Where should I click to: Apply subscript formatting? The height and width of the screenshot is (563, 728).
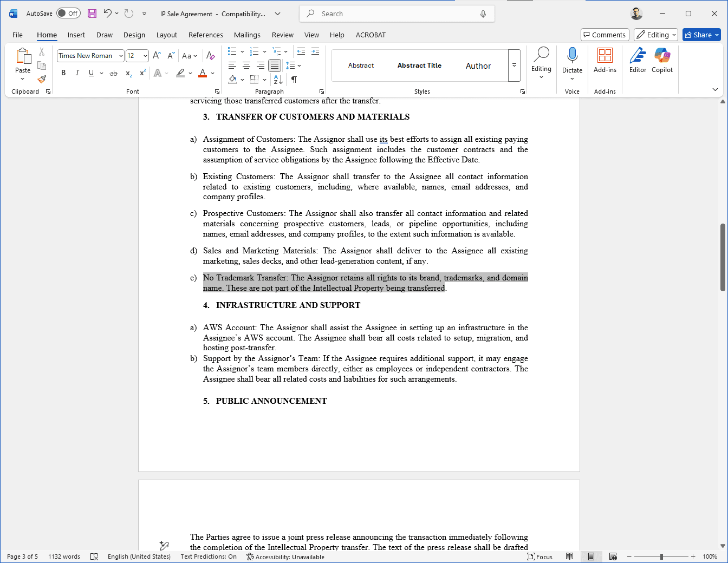(x=128, y=73)
